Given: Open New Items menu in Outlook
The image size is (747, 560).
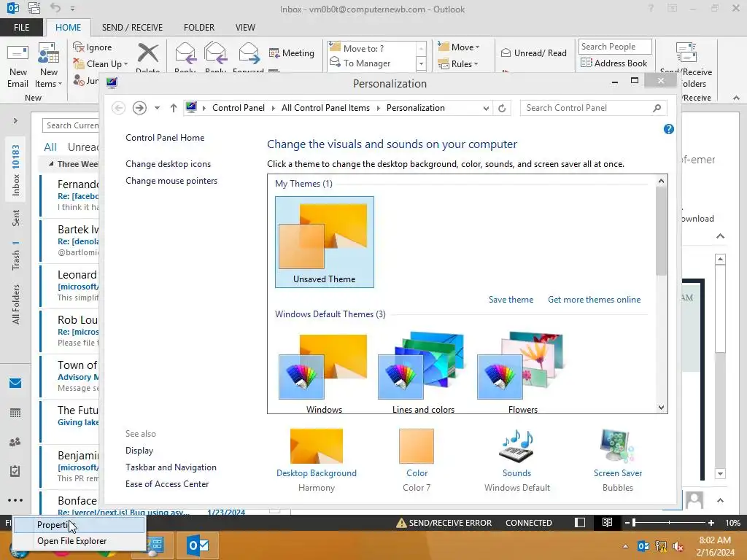Looking at the screenshot, I should [x=49, y=66].
